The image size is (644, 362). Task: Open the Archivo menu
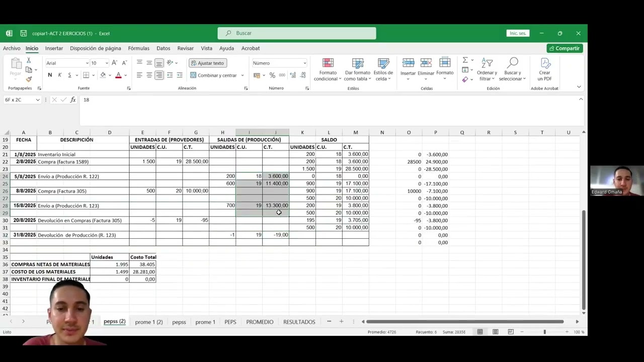[x=12, y=48]
